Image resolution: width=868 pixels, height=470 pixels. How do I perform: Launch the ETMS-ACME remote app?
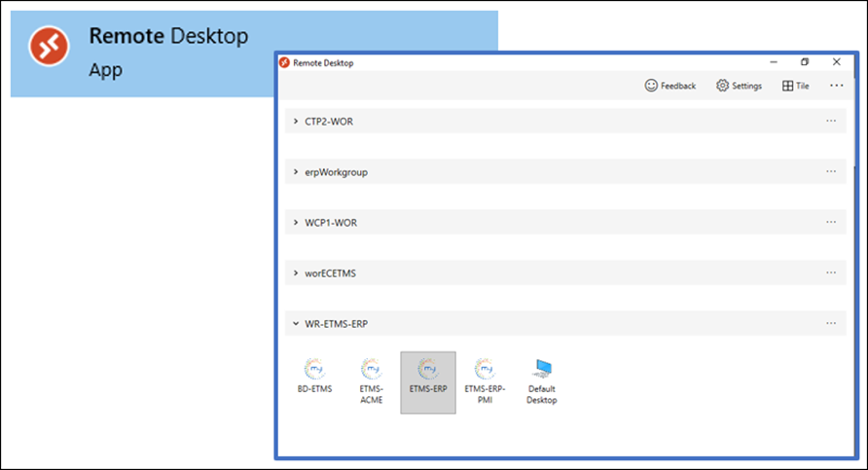click(371, 380)
